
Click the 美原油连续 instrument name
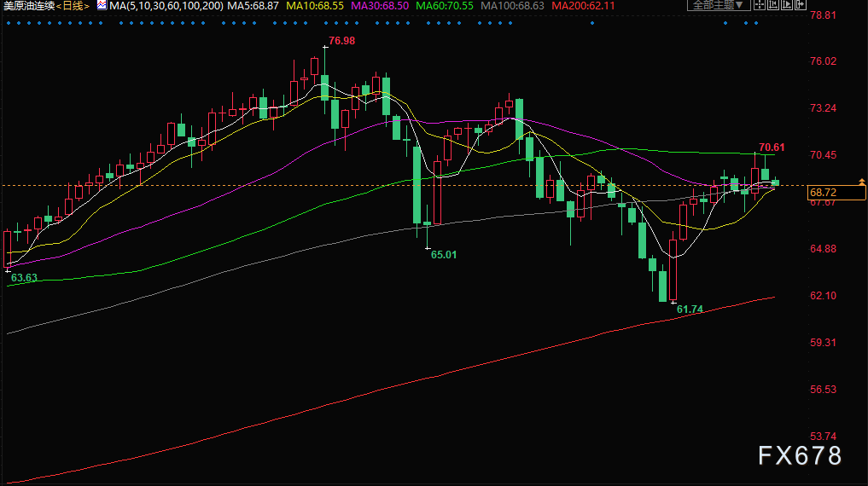point(29,6)
